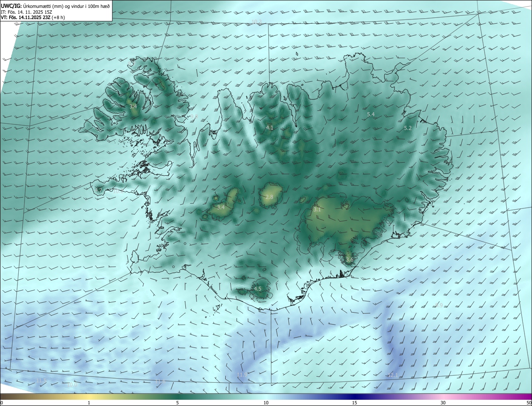This screenshot has height=406, width=532.
Task: Click the 3.4 value on Langjökull glacier
Action: (x=221, y=207)
